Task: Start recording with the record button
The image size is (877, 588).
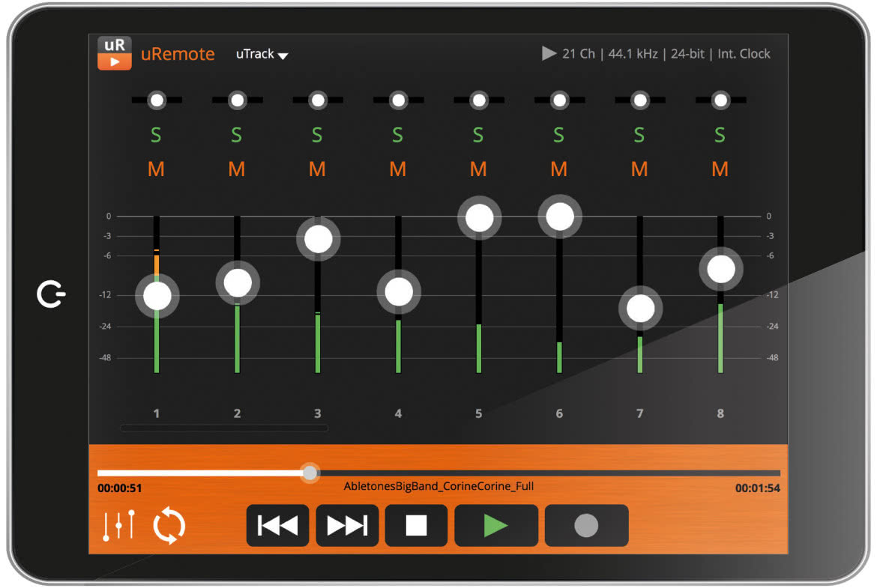Action: tap(586, 525)
